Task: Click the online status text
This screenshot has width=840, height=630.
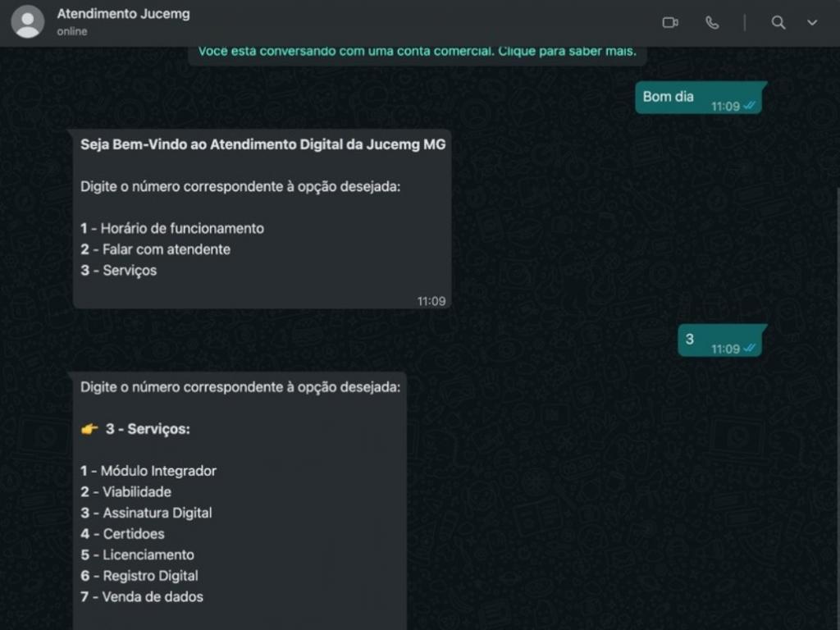Action: tap(72, 32)
